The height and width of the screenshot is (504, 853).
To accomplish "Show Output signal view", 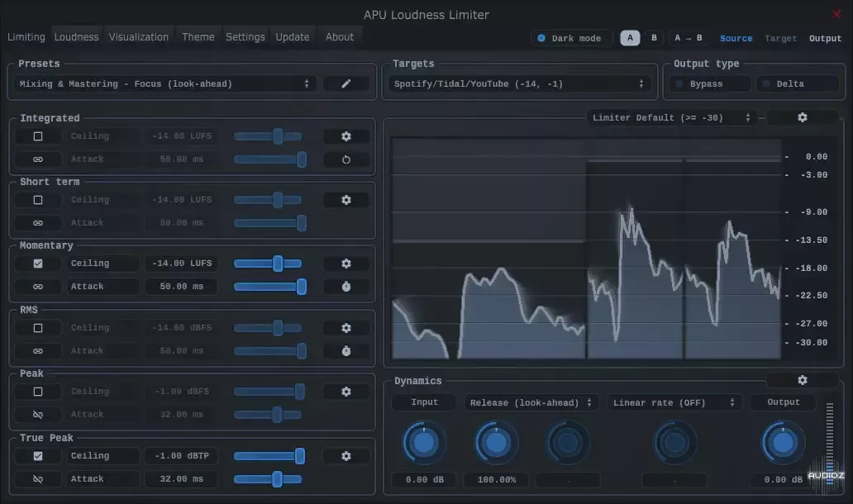I will coord(825,39).
